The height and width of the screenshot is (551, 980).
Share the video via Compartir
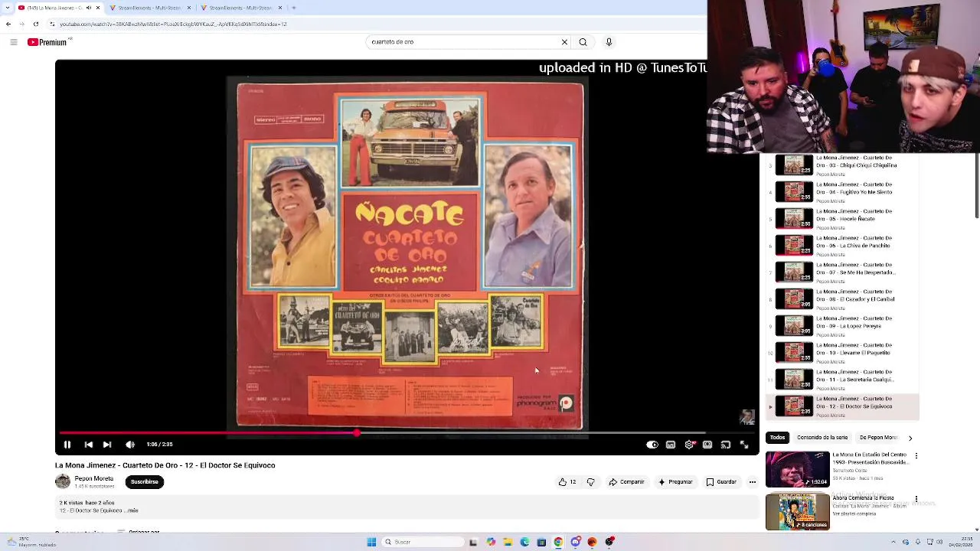626,482
